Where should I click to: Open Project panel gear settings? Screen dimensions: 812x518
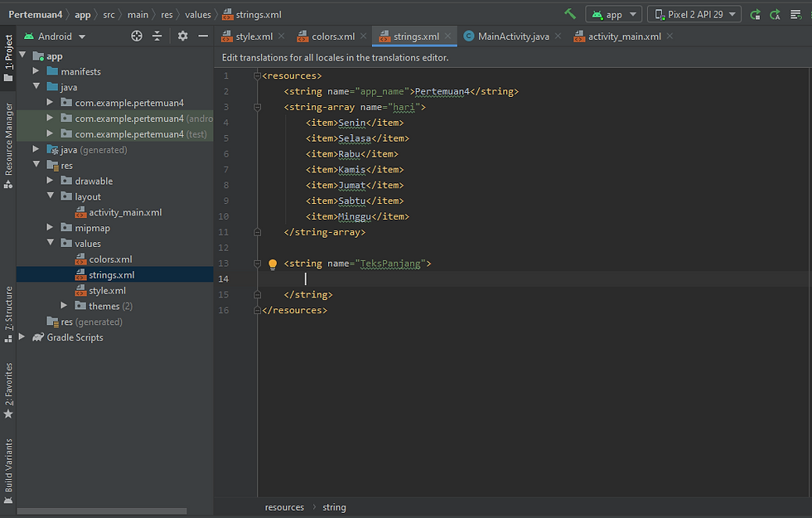pyautogui.click(x=183, y=36)
